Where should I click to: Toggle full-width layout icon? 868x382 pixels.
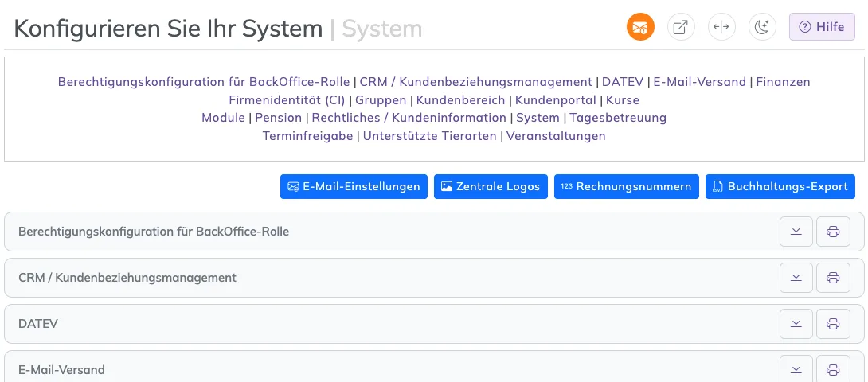pos(721,27)
